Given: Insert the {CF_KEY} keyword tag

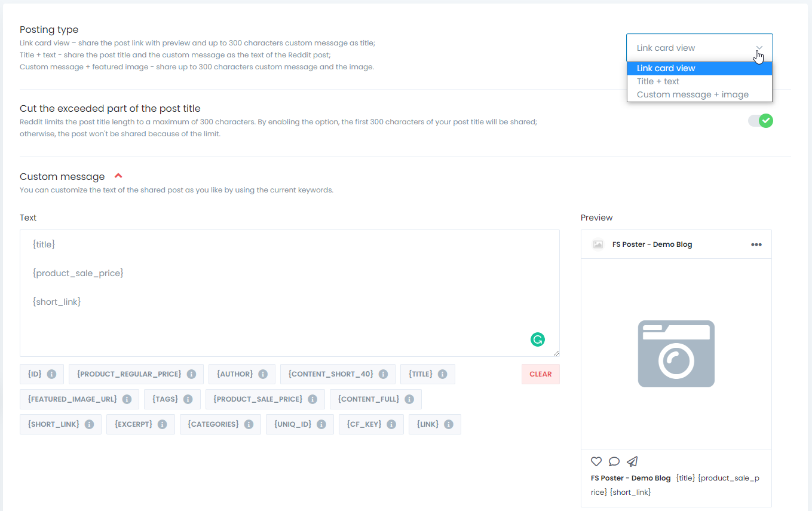Looking at the screenshot, I should click(x=371, y=424).
